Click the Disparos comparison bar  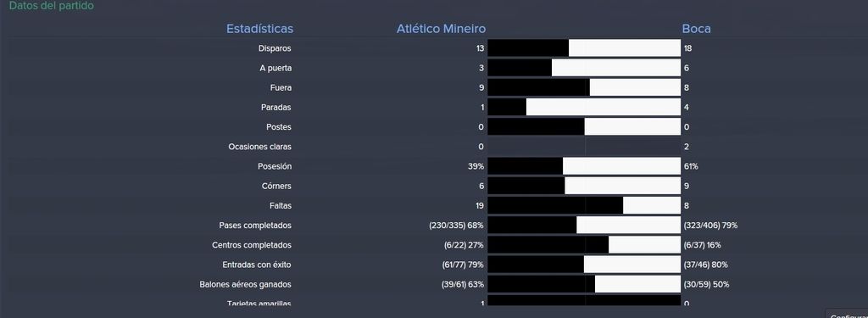(584, 48)
